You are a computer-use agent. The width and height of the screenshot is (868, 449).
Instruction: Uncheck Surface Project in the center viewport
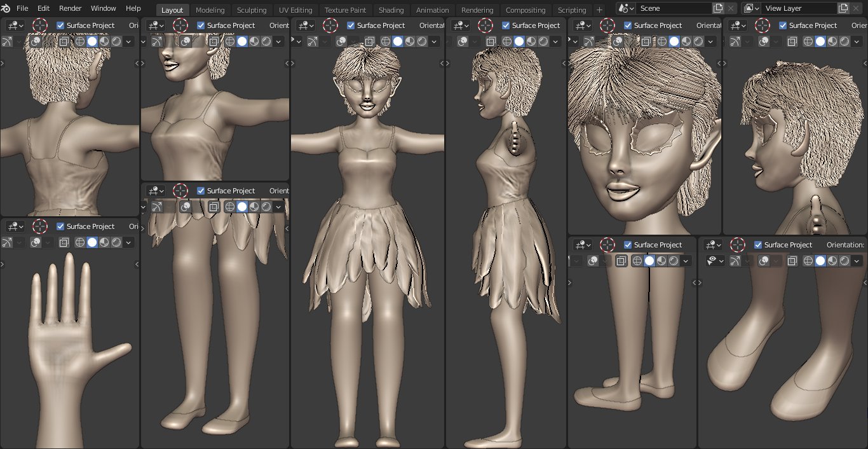coord(351,25)
